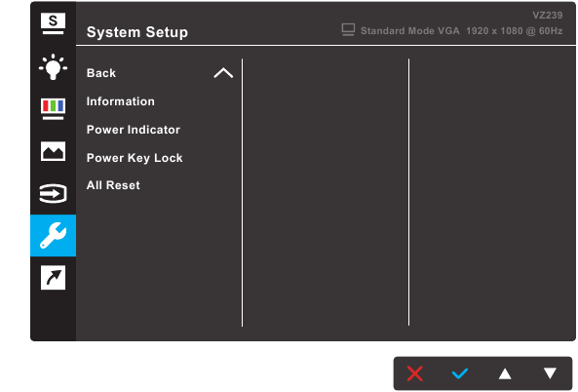
Task: Click the red X exit button
Action: [x=415, y=373]
